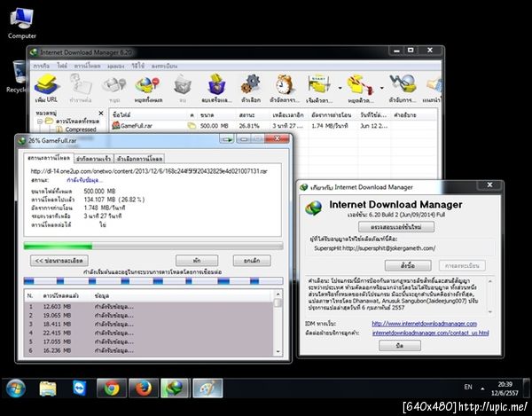
Task: Open Start Queue dropdown arrow
Action: (340, 88)
